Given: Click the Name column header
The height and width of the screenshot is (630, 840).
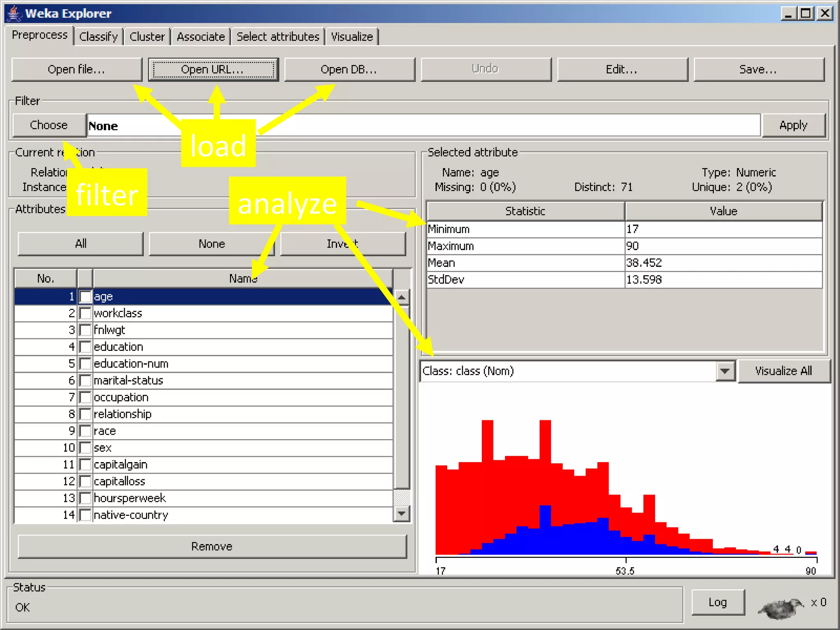Looking at the screenshot, I should (x=243, y=279).
